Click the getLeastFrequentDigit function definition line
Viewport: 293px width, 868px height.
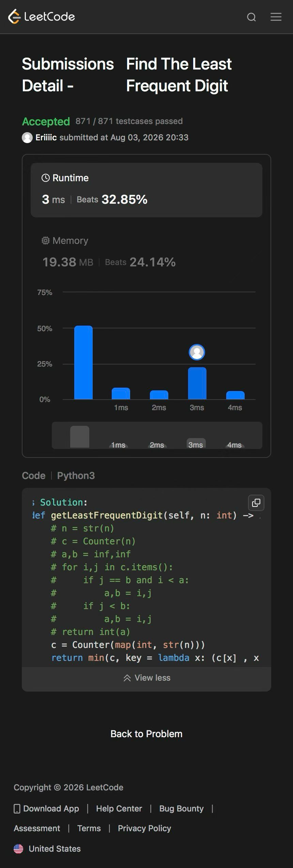point(146,515)
